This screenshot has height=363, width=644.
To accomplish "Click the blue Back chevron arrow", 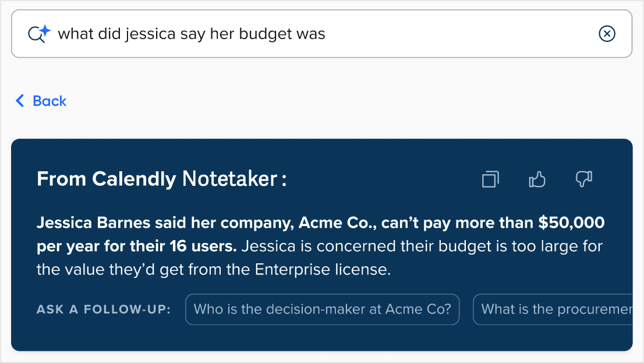I will pyautogui.click(x=20, y=101).
